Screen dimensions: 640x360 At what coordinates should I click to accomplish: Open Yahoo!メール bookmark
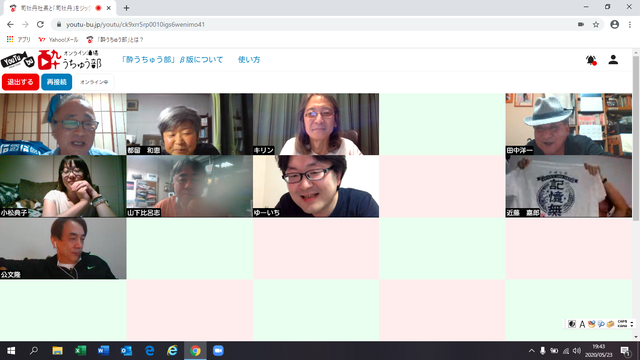58,40
